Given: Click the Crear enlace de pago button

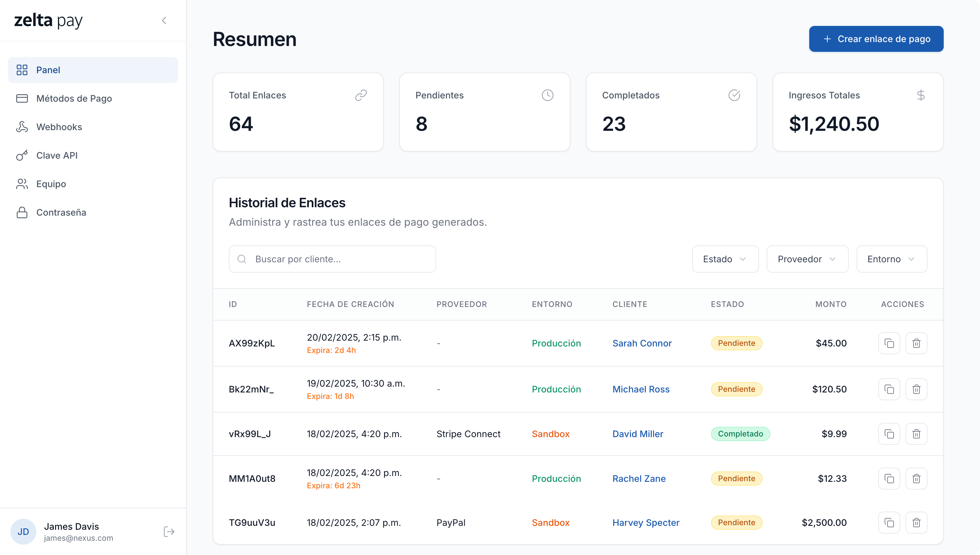Looking at the screenshot, I should point(875,39).
